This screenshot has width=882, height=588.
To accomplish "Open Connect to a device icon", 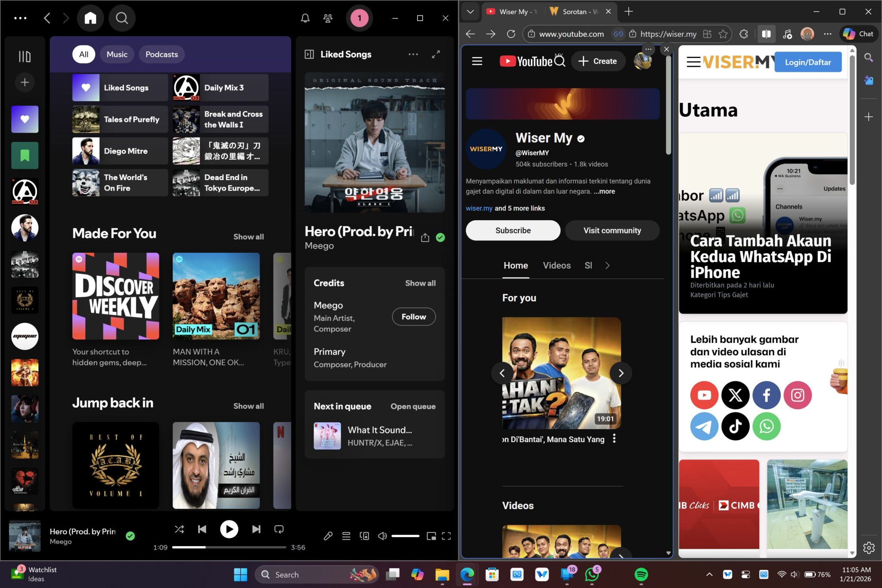I will tap(364, 536).
